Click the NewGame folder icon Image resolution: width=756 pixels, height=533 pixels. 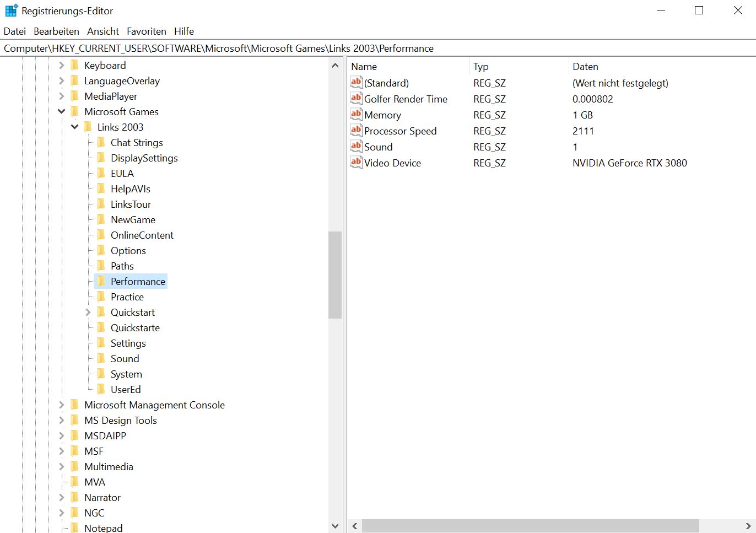coord(101,219)
